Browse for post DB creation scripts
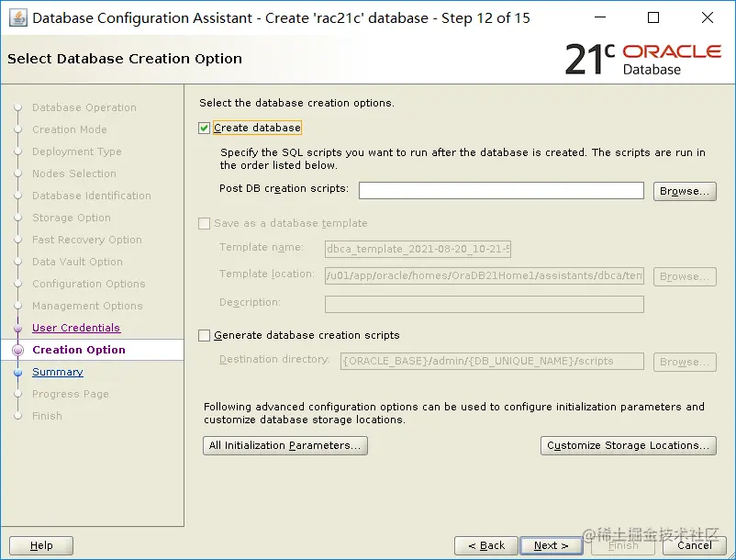Image resolution: width=736 pixels, height=560 pixels. pyautogui.click(x=685, y=191)
